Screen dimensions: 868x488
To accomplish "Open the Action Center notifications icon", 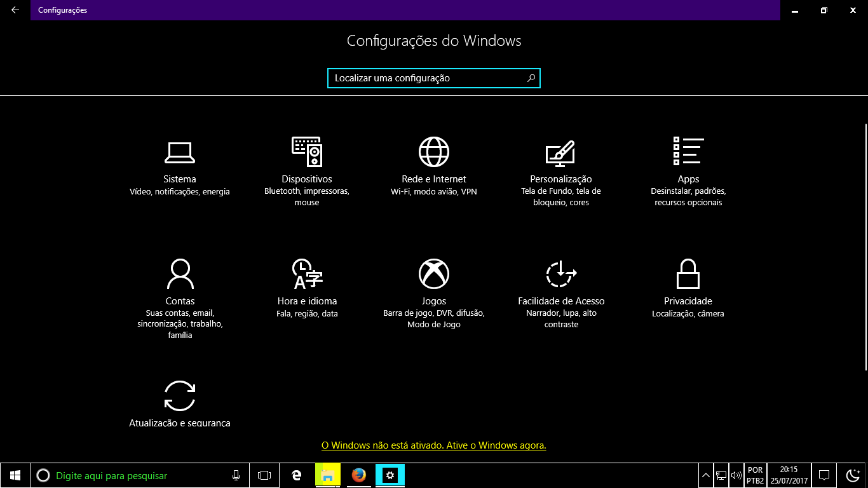I will click(x=824, y=475).
